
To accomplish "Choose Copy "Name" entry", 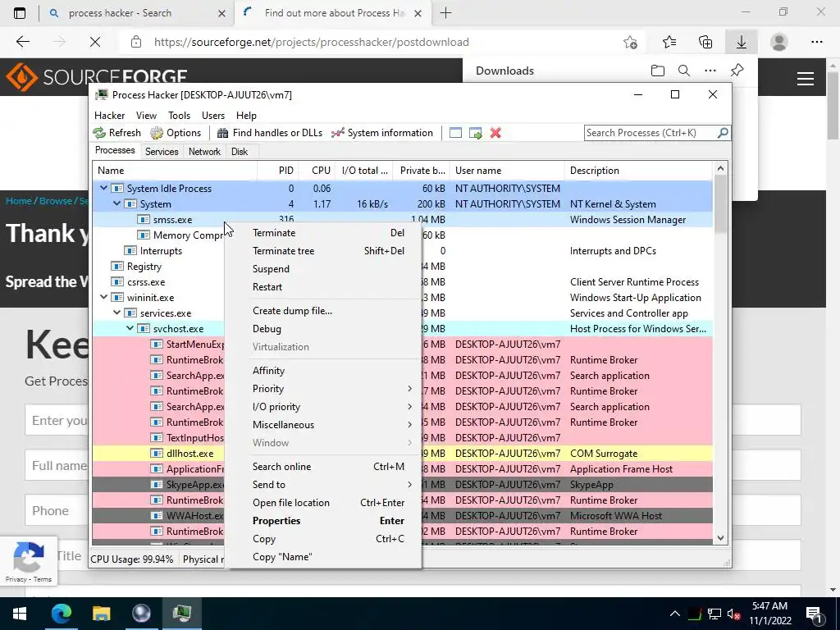I will point(323,557).
